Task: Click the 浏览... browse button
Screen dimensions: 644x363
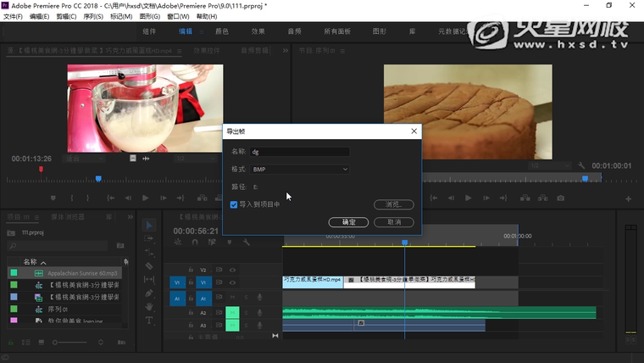Action: (x=393, y=204)
